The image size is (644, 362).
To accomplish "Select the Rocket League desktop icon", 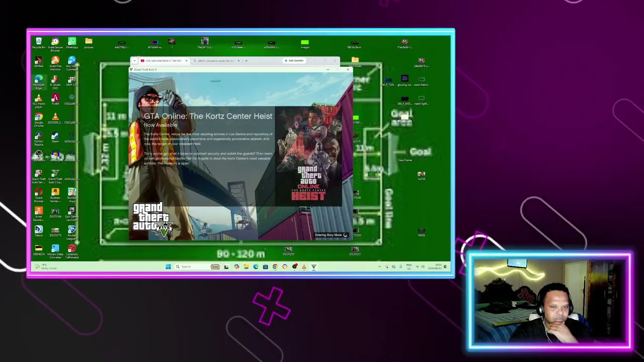I will tap(72, 233).
